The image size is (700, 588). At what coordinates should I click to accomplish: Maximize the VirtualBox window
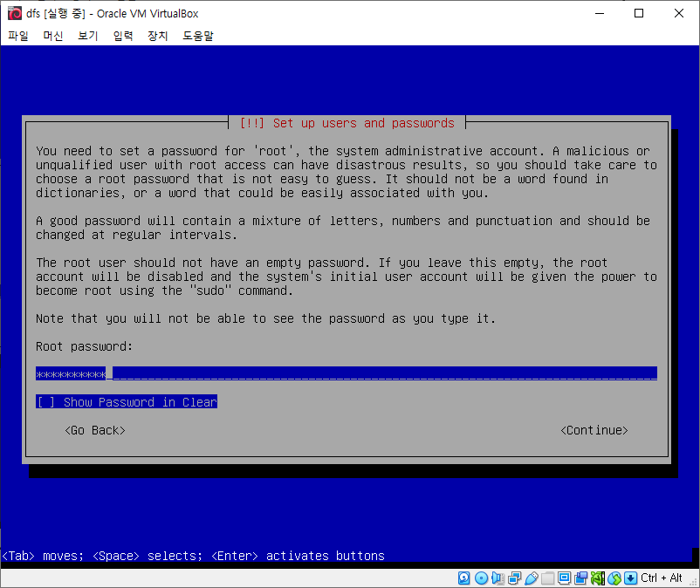pyautogui.click(x=639, y=13)
